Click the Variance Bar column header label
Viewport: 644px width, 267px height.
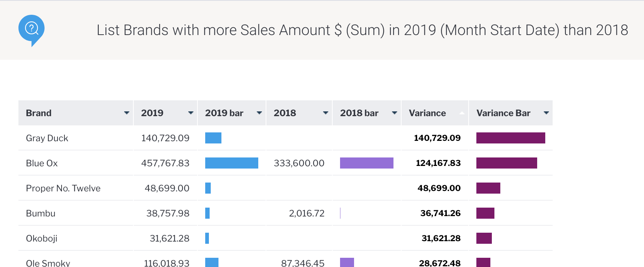coord(503,113)
